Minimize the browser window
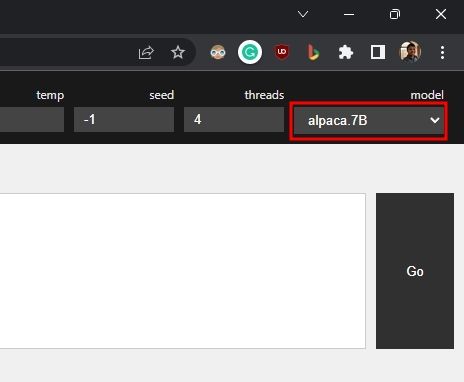Viewport: 464px width, 382px height. [349, 14]
